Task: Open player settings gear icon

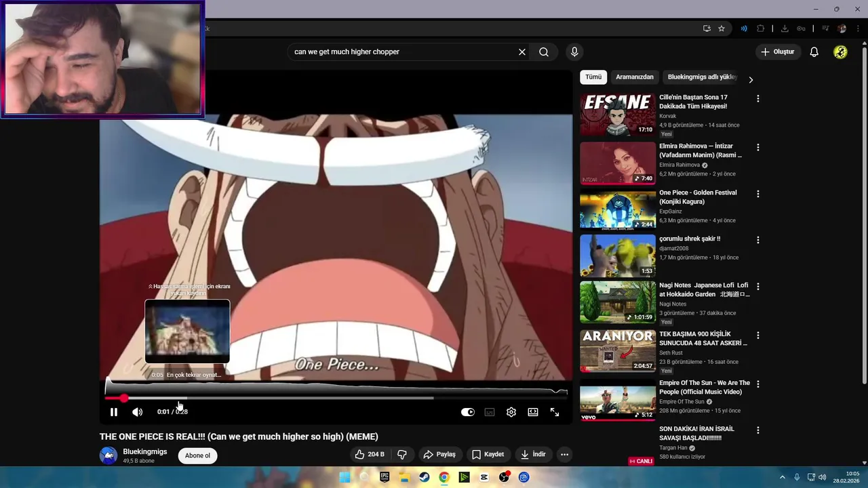Action: coord(511,412)
